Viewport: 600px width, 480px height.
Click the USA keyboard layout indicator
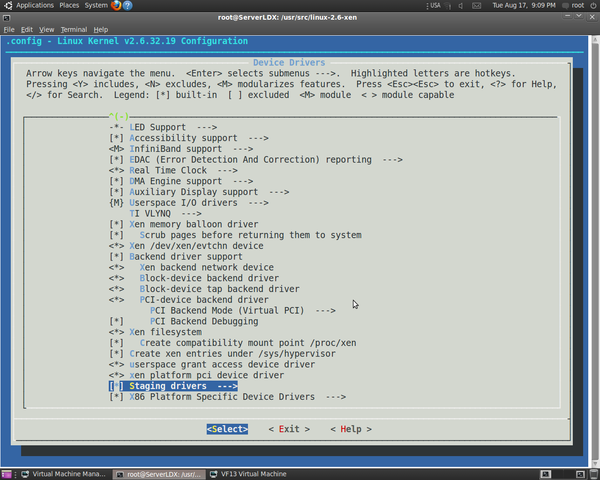pos(435,5)
